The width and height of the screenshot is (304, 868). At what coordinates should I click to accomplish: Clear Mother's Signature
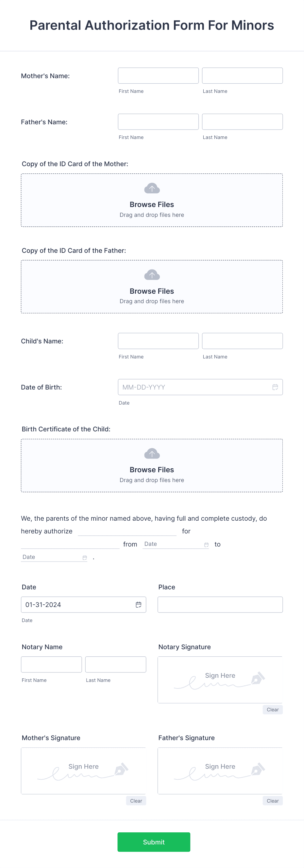coord(136,801)
